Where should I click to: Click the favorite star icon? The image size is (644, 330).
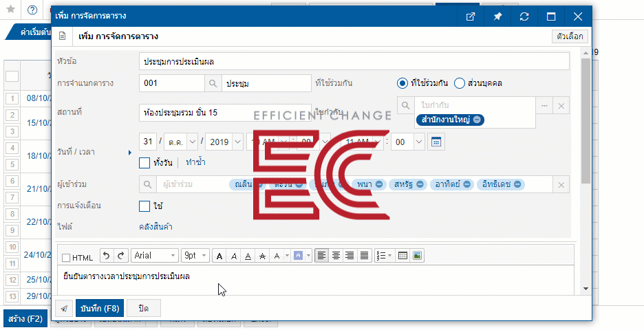[11, 10]
